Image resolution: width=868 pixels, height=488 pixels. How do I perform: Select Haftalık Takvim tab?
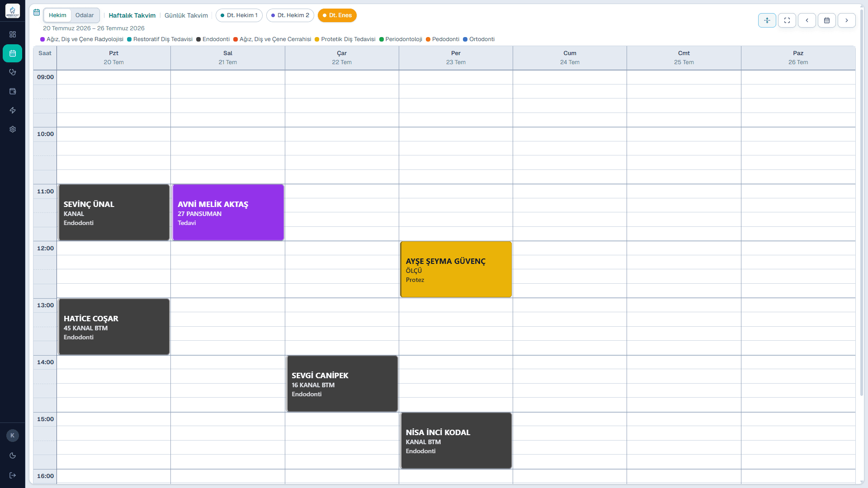(x=132, y=15)
